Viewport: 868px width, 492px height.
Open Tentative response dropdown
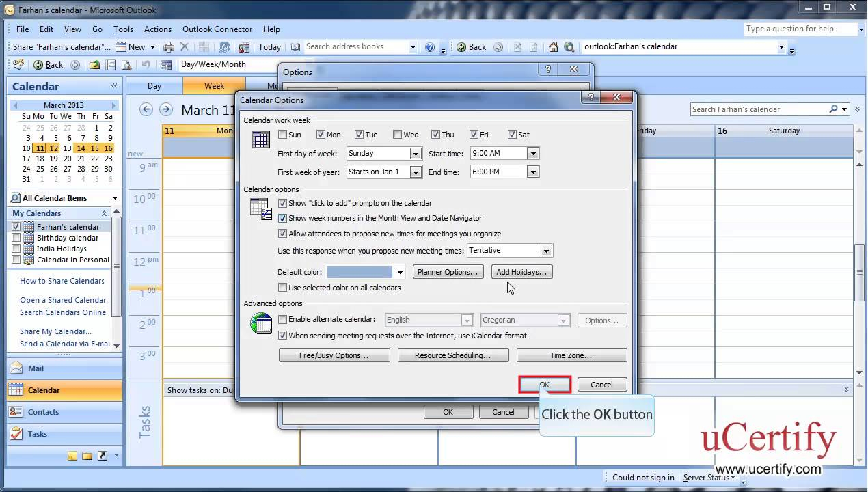(546, 251)
